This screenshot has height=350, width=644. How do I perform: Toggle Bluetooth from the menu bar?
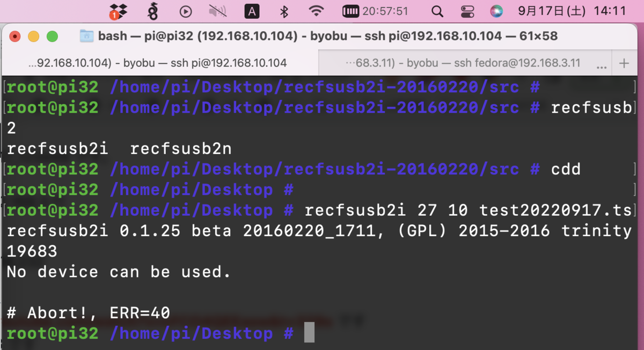(283, 10)
